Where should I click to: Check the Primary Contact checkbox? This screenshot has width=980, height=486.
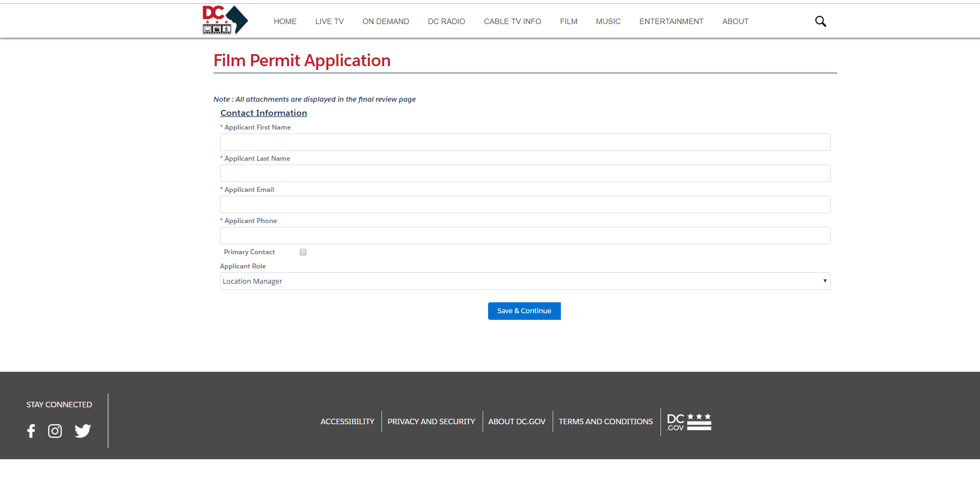(x=303, y=252)
